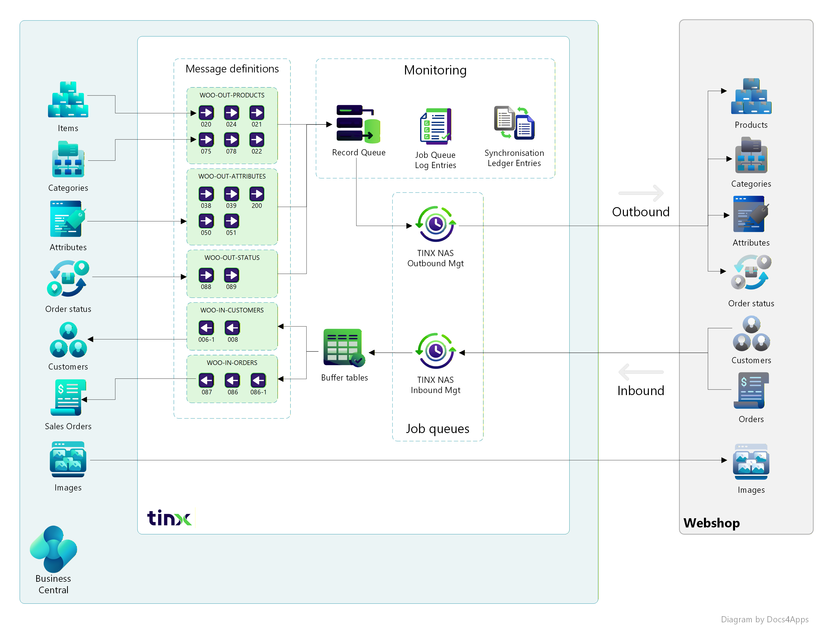This screenshot has height=644, width=833.
Task: Click the "Message definitions" heading
Action: pos(232,69)
